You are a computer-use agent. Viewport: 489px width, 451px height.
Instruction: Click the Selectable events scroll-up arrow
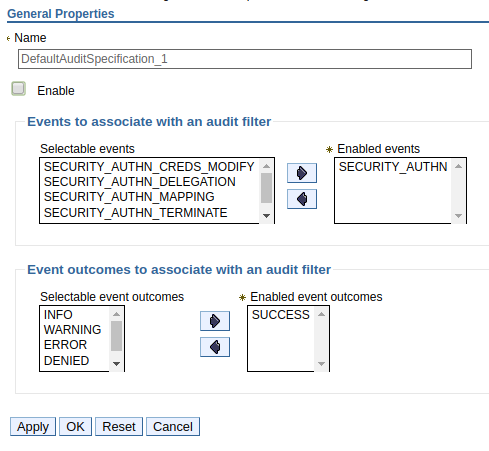pos(266,166)
